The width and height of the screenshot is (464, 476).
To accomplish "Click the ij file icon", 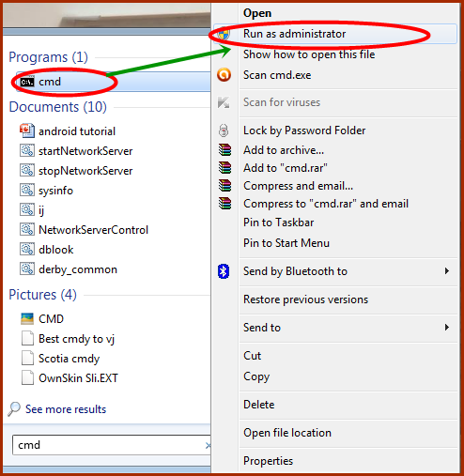I will click(27, 210).
